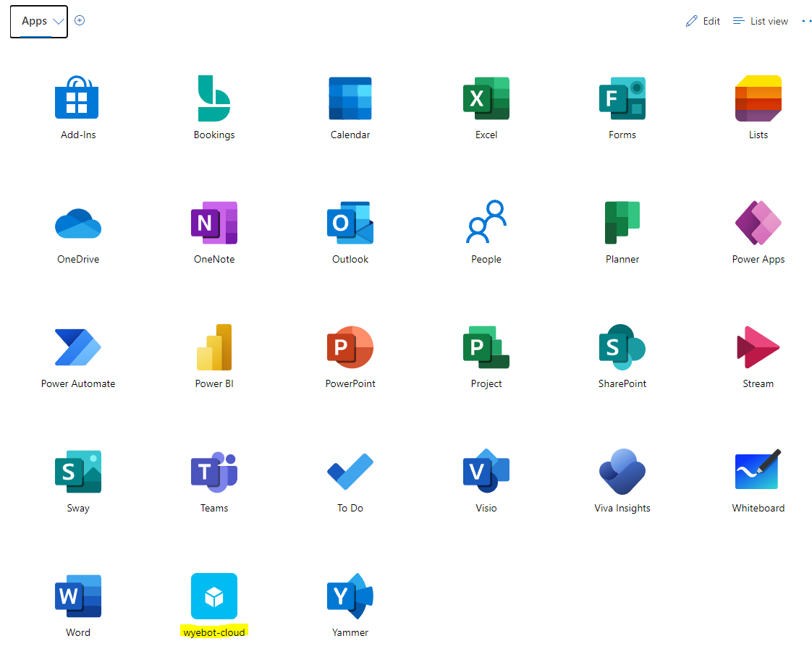Open the Project app icon
Image resolution: width=812 pixels, height=654 pixels.
click(x=486, y=347)
